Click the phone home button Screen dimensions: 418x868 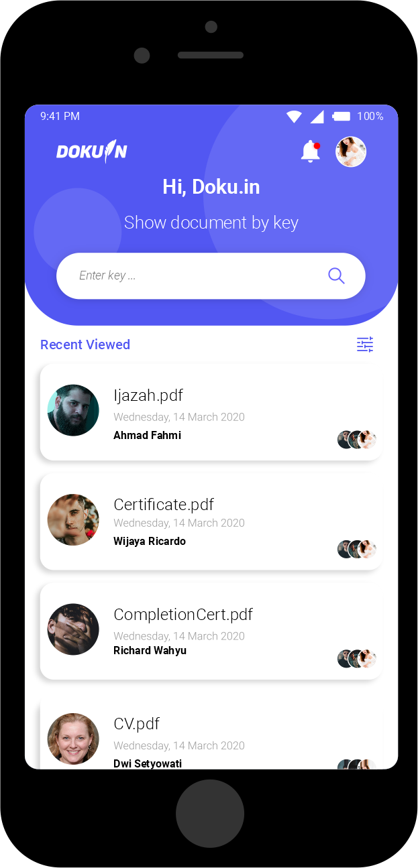210,813
